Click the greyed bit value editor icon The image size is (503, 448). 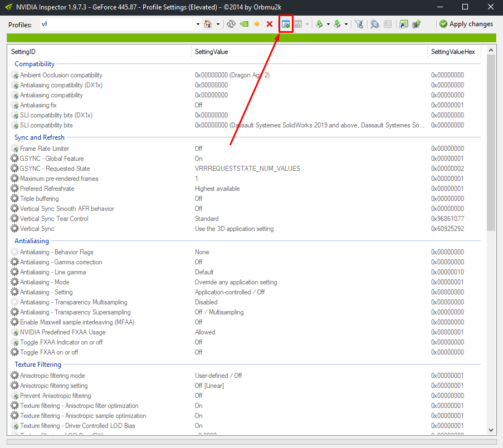(x=388, y=24)
